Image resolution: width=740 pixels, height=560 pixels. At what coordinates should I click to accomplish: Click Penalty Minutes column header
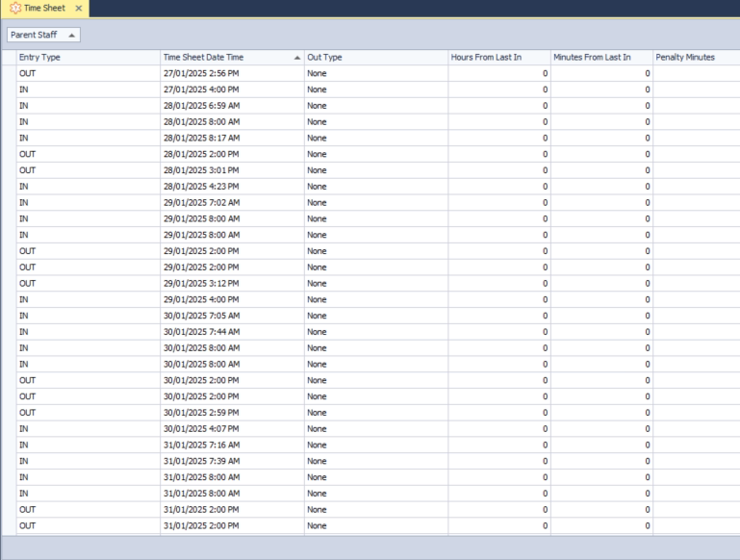(x=693, y=58)
